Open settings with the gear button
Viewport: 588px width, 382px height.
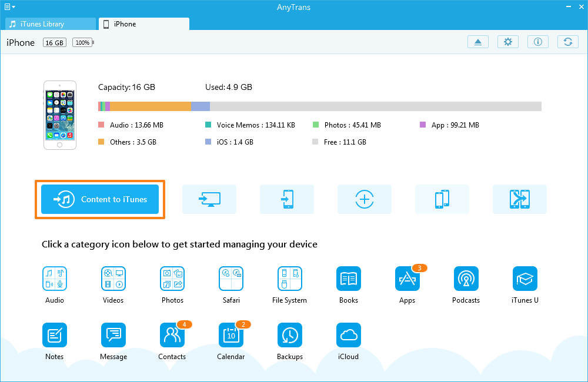[x=508, y=42]
